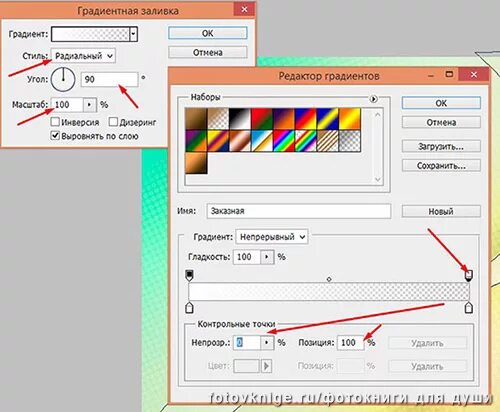
Task: Select the Blue, Yellow, Blue gradient preset
Action: click(x=328, y=119)
